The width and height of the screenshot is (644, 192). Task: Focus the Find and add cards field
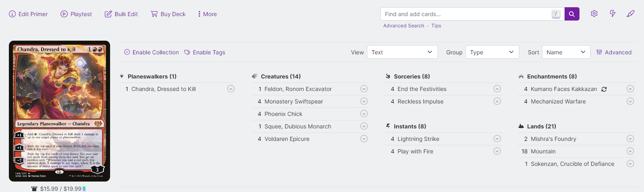point(466,14)
